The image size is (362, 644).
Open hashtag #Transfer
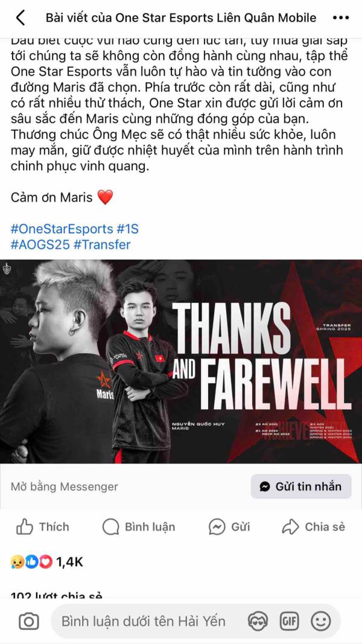[x=102, y=245]
